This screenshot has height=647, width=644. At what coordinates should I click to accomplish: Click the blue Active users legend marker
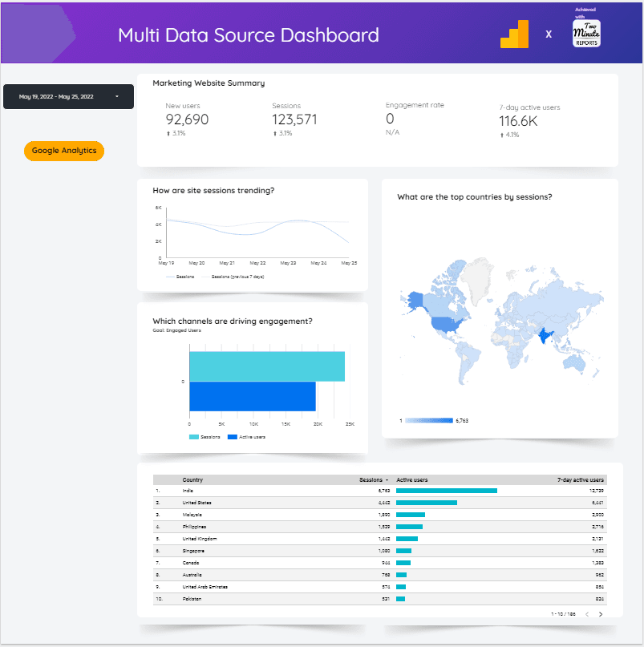231,437
